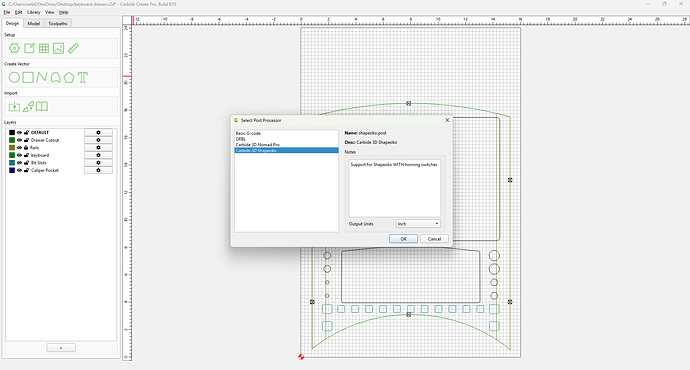Open the File menu
Image resolution: width=690 pixels, height=370 pixels.
[x=7, y=12]
